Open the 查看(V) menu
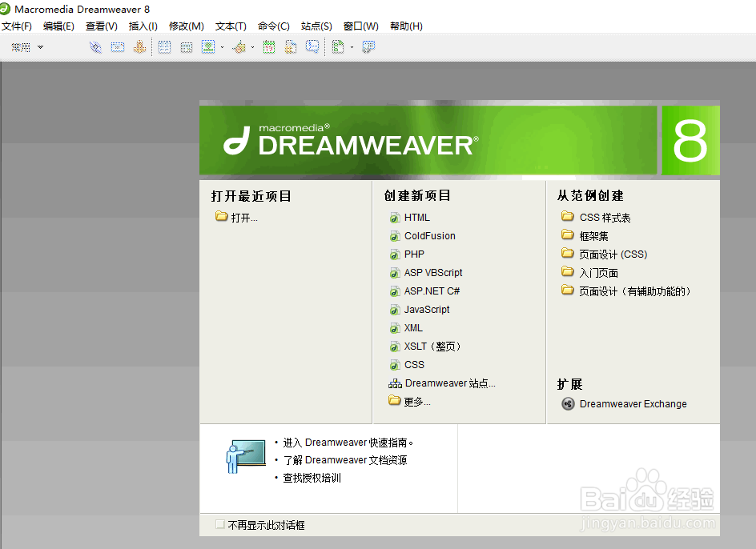The width and height of the screenshot is (756, 549). click(101, 26)
